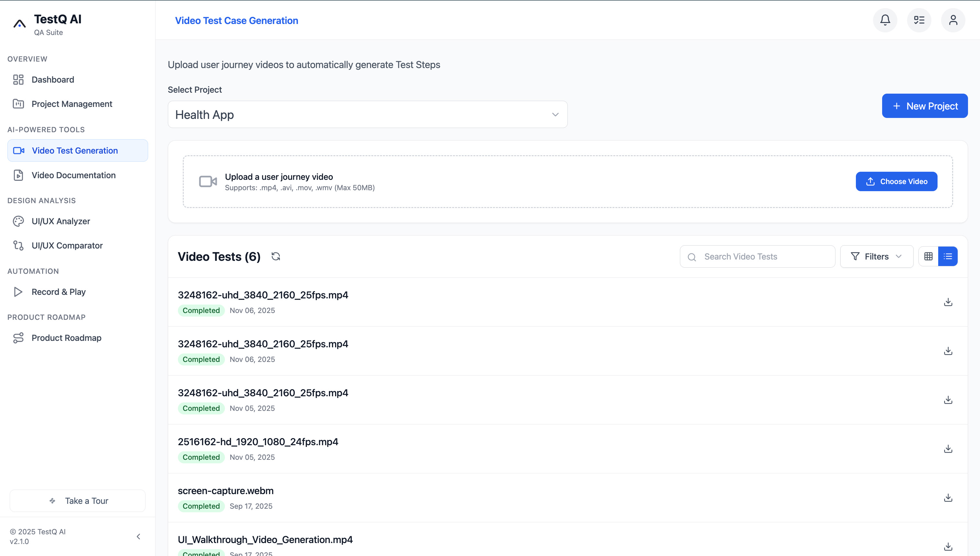Open the UI/UX Analyzer

60,221
